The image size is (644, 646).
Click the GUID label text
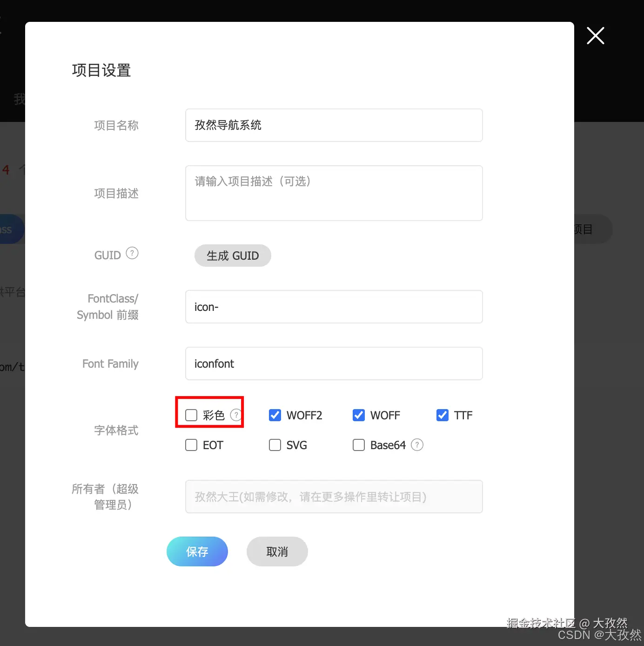[x=107, y=255]
